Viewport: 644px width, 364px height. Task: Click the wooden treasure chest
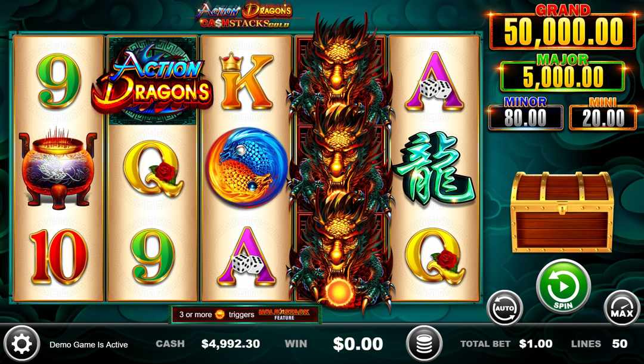[562, 212]
